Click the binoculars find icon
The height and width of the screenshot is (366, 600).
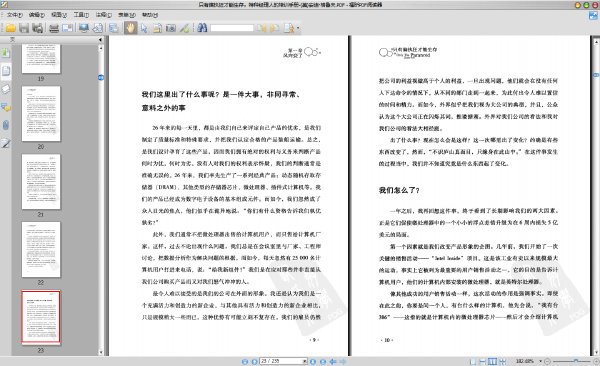(x=202, y=28)
